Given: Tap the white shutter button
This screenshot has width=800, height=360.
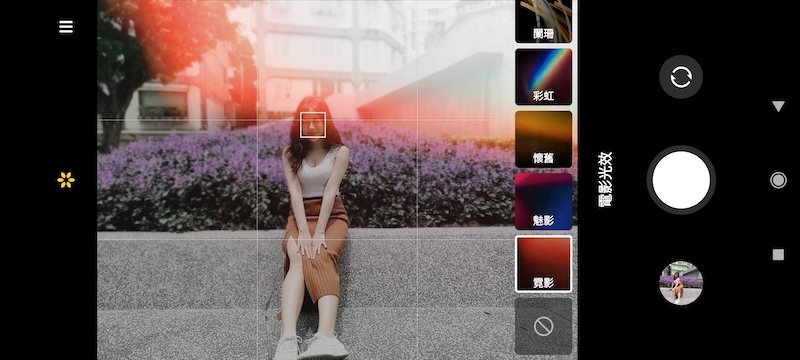Looking at the screenshot, I should point(681,180).
